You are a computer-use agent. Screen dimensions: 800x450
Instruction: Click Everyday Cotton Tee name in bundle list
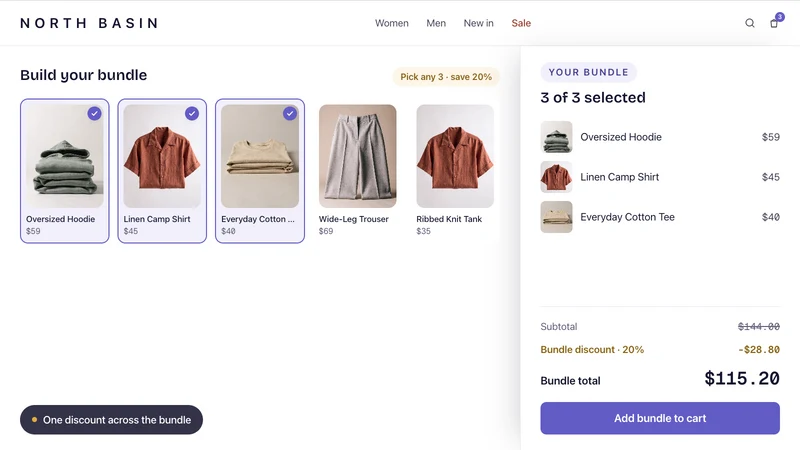[627, 217]
